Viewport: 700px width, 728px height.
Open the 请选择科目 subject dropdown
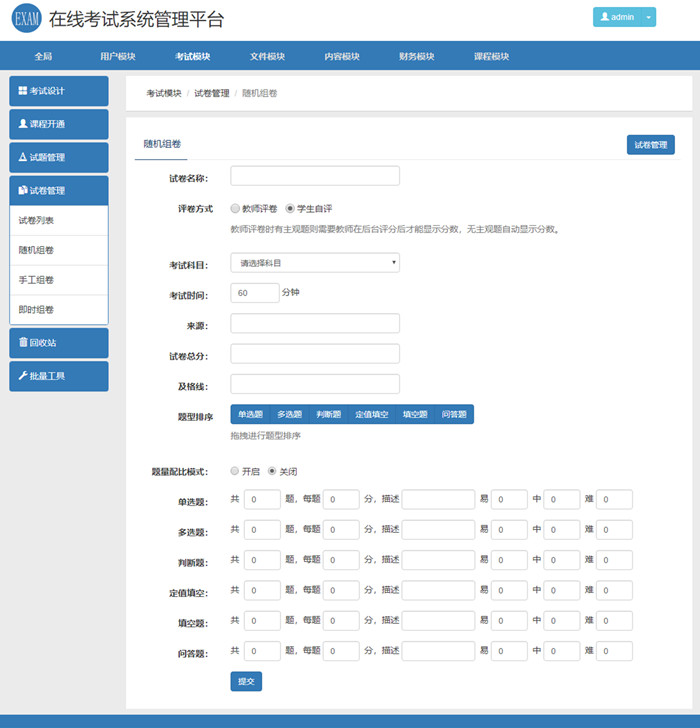coord(315,263)
